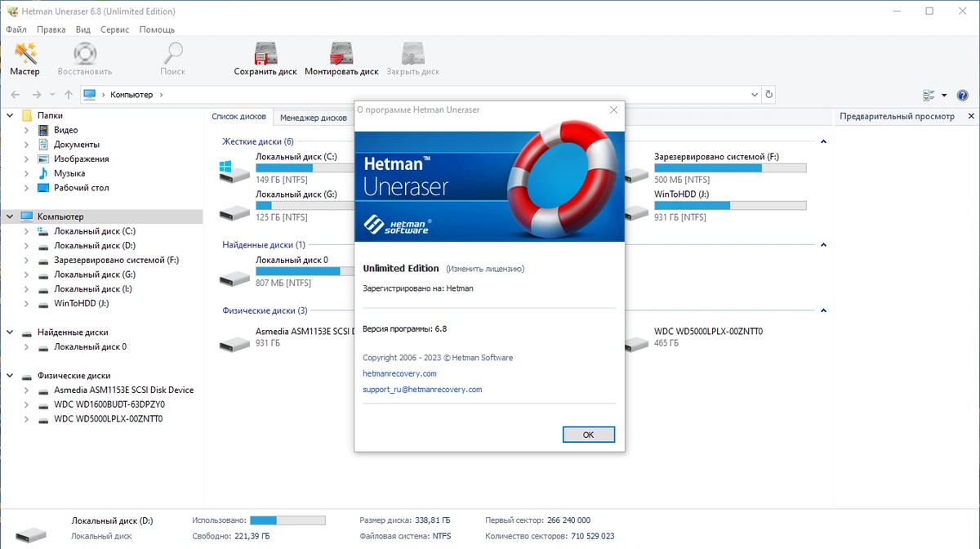Screen dimensions: 980x549
Task: Open recent locations dropdown arrow
Action: pos(52,95)
